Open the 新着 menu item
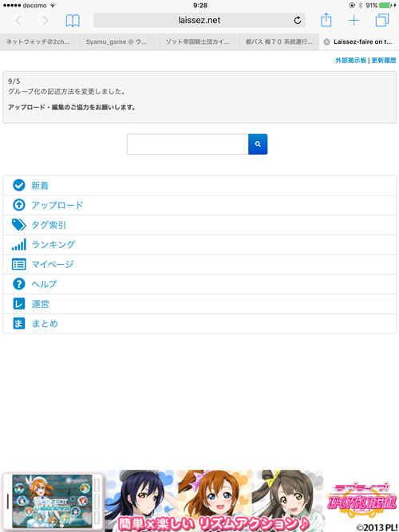 coord(199,186)
